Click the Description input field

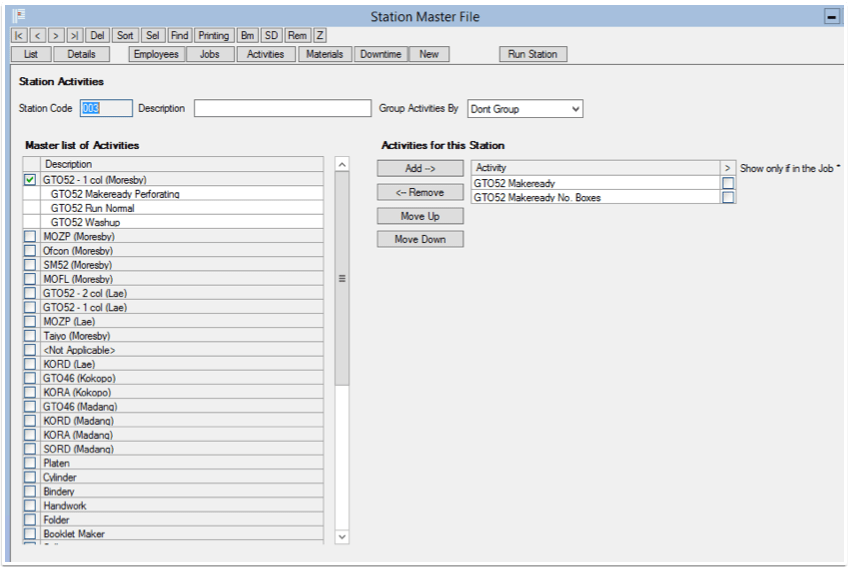click(x=283, y=108)
